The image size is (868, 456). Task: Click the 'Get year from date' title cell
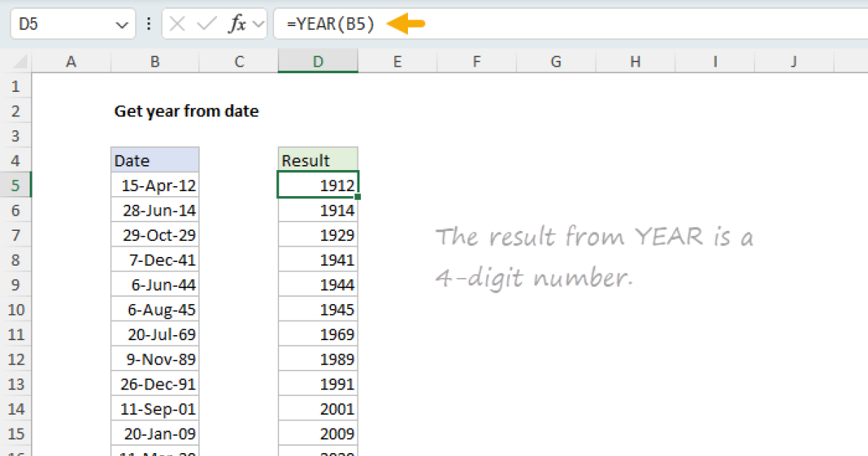tap(186, 111)
